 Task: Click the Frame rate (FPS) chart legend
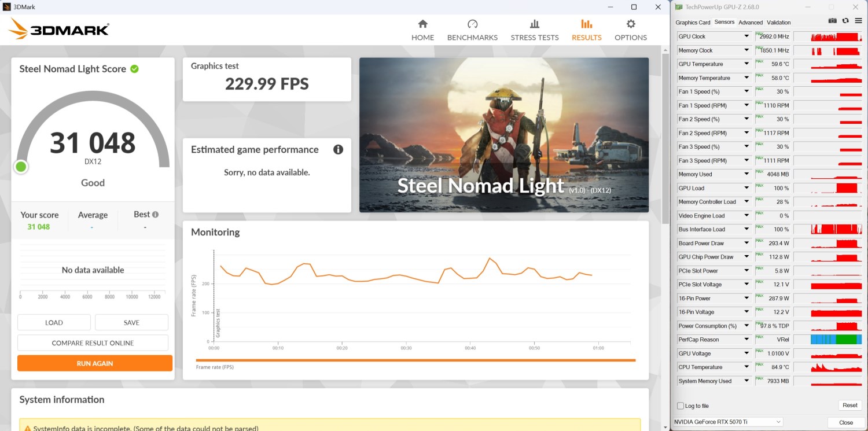tap(215, 367)
